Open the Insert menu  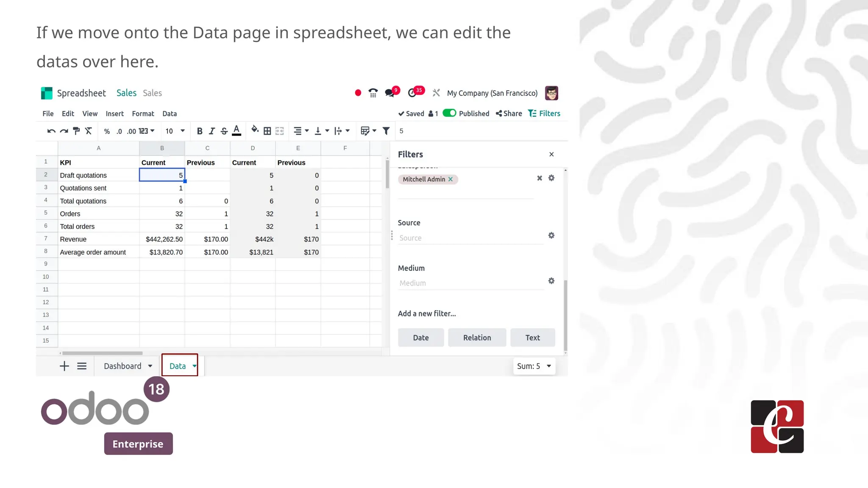coord(114,114)
